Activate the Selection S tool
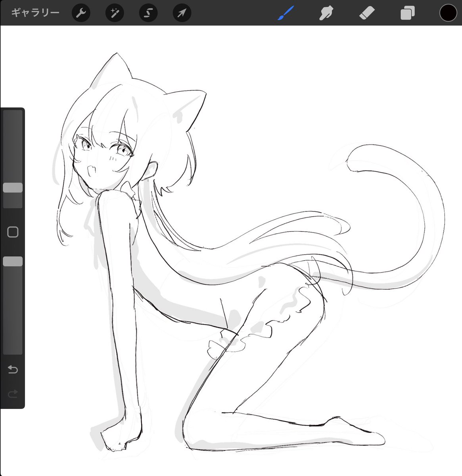462x476 pixels. tap(148, 13)
